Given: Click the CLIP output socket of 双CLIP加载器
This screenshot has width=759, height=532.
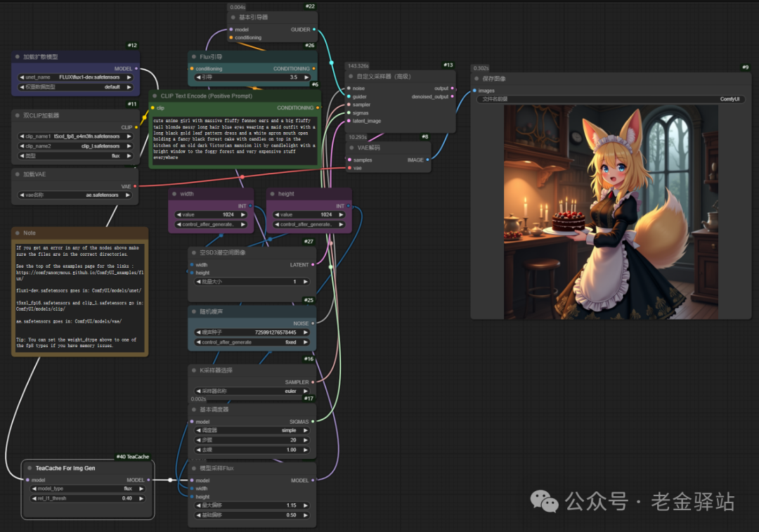Looking at the screenshot, I should pos(136,127).
